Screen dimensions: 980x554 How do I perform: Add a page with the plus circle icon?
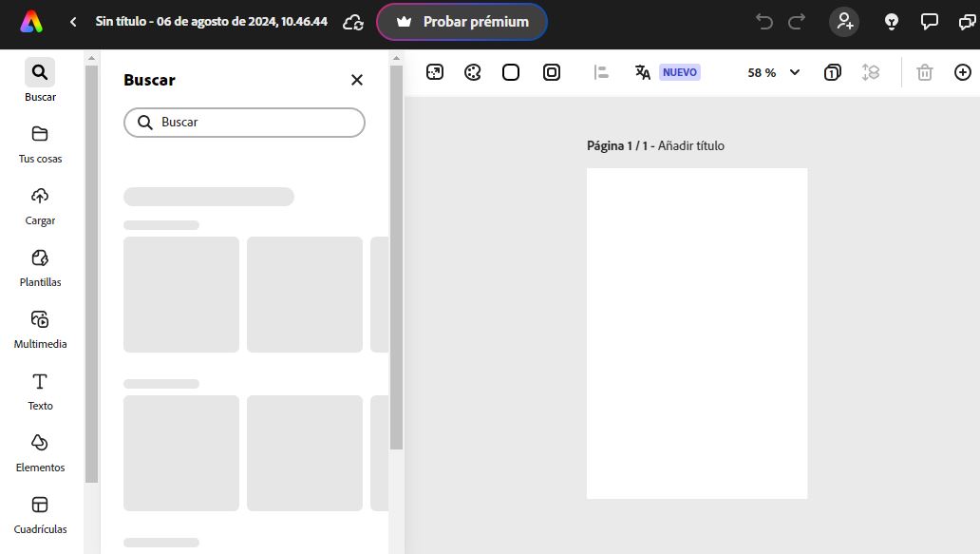click(x=963, y=72)
